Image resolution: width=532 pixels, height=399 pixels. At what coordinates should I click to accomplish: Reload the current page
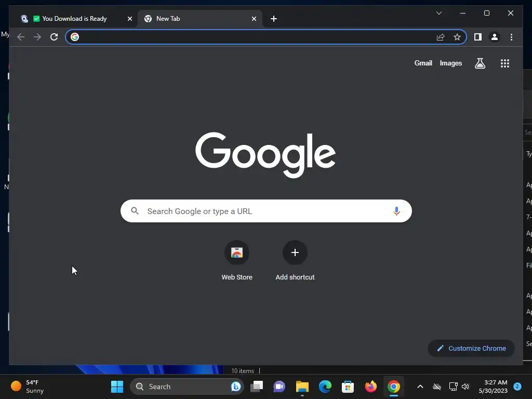[54, 37]
